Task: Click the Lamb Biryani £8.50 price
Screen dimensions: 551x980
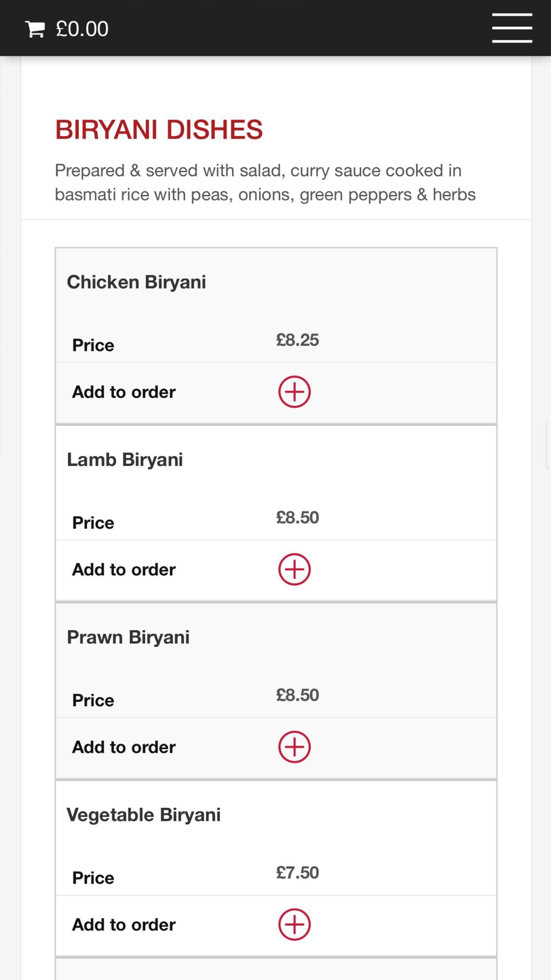Action: (297, 518)
